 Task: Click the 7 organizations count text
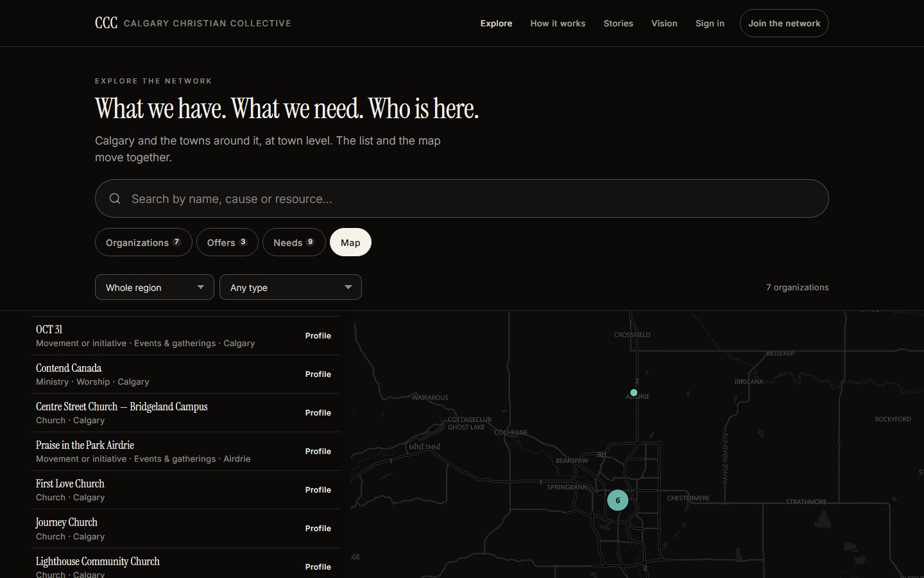797,287
